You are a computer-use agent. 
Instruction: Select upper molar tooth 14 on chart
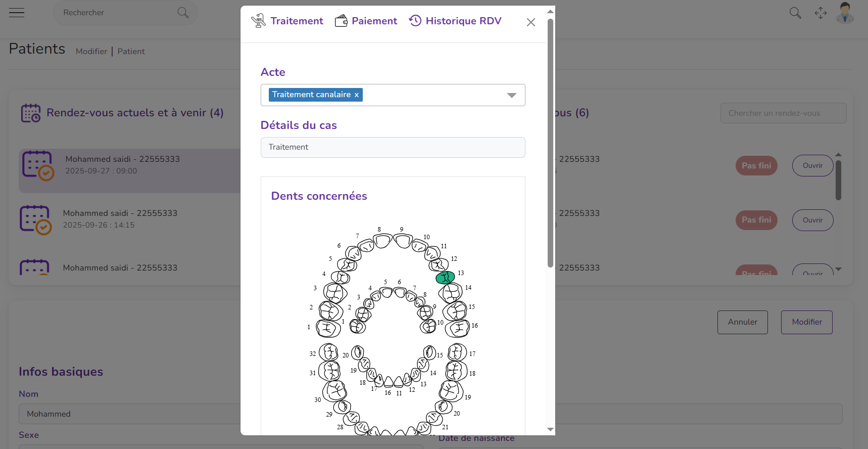coord(450,292)
